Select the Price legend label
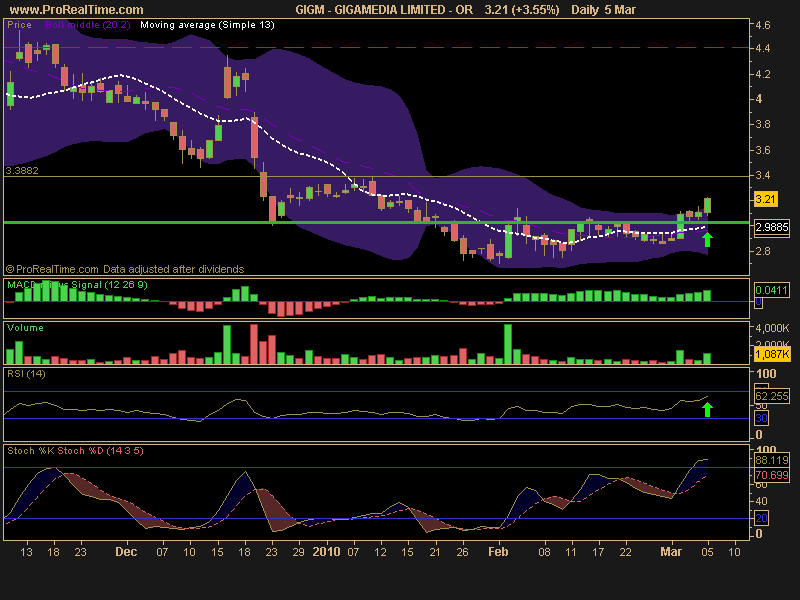This screenshot has height=600, width=800. coord(19,24)
